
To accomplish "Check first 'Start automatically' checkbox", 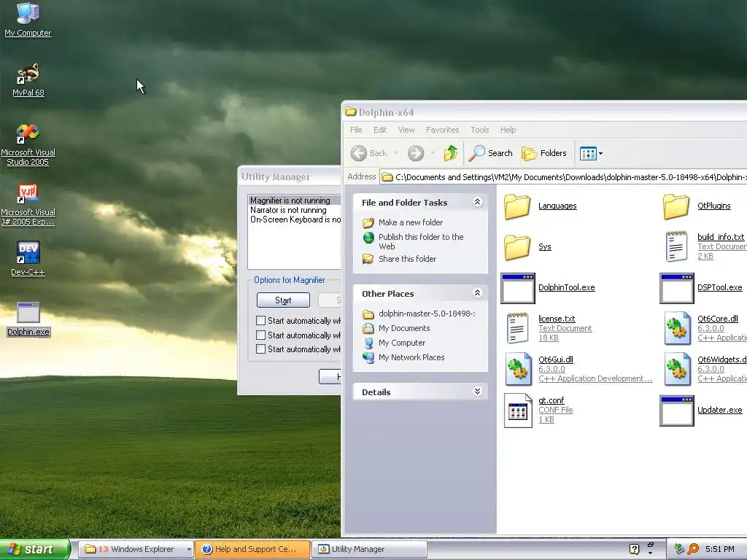I will coord(260,321).
